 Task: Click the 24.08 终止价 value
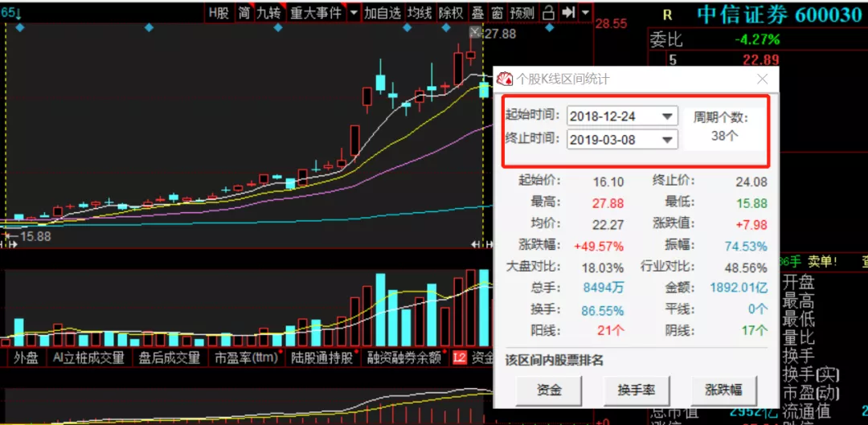pos(751,182)
